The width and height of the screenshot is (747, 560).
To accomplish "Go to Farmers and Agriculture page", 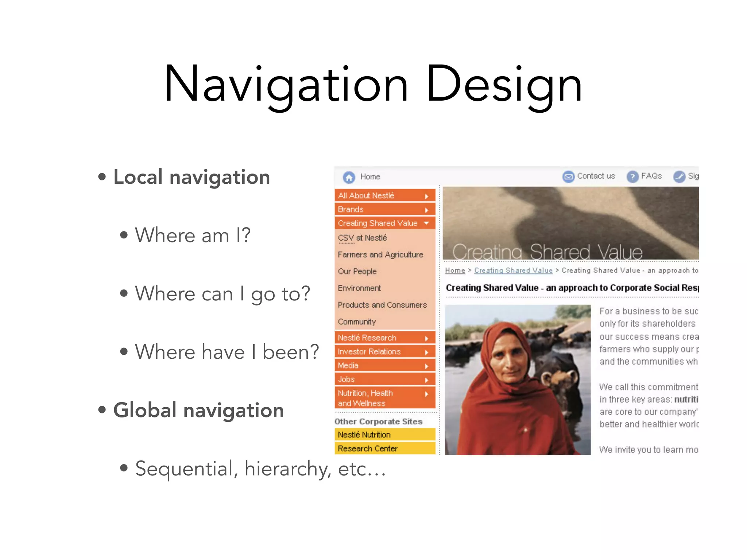I will pyautogui.click(x=380, y=255).
